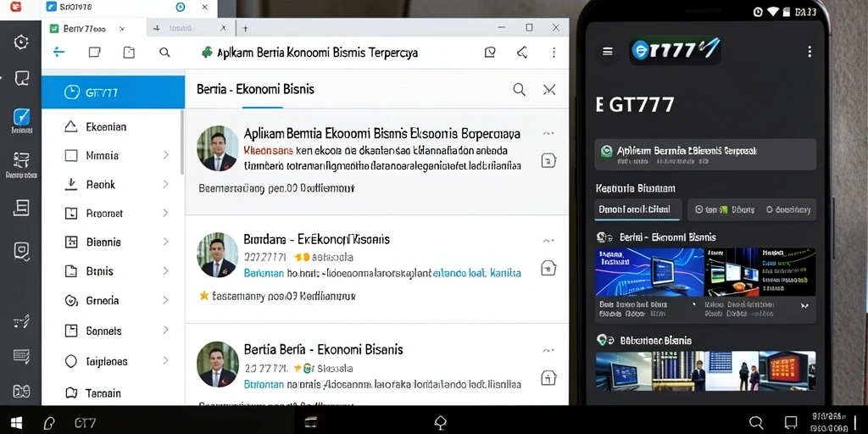
Task: Search within Berita - Ekonomi Bisnis
Action: [519, 90]
